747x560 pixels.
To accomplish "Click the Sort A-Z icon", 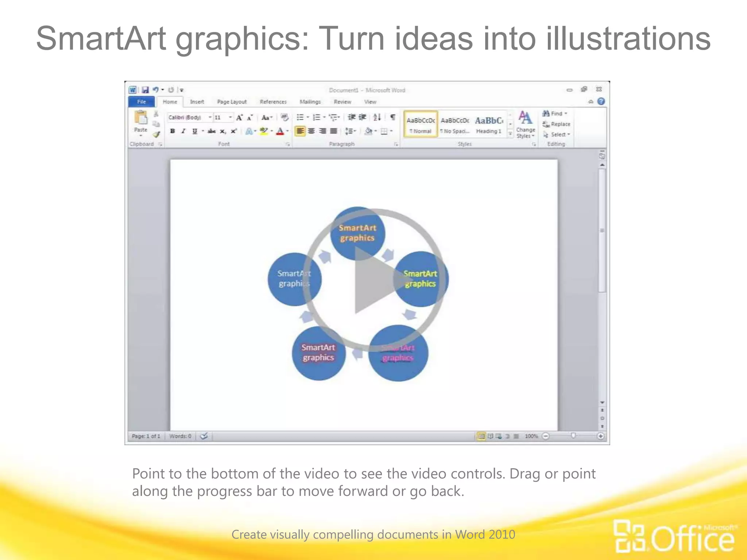I will pos(377,117).
